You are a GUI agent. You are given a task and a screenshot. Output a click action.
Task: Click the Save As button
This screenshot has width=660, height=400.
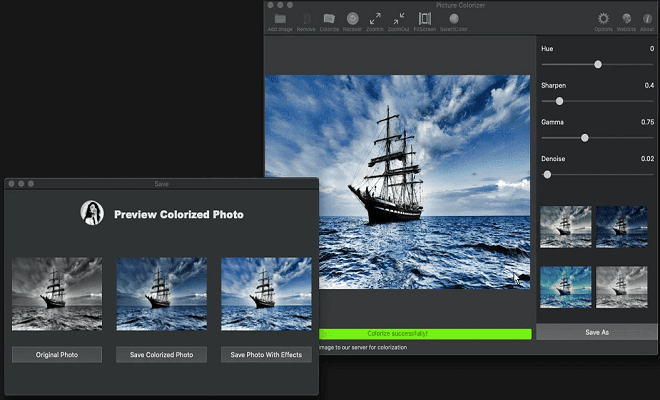click(597, 331)
